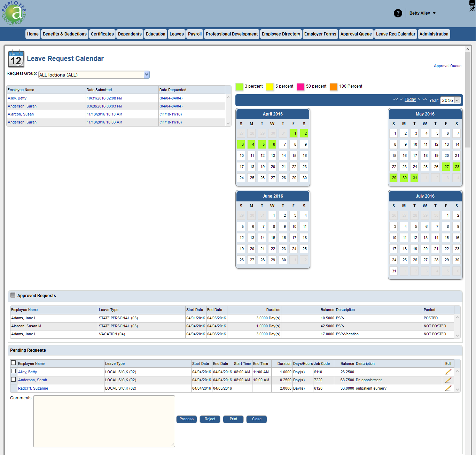Click edit pencil for Anderson, Sarah request
This screenshot has width=476, height=455.
click(x=448, y=380)
